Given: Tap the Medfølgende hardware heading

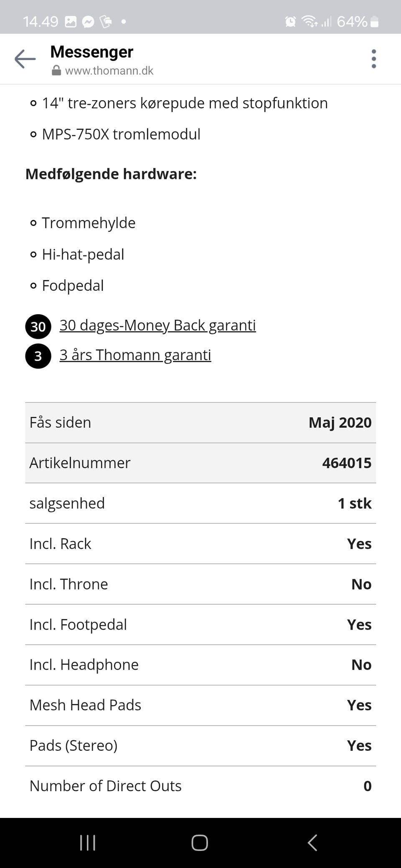Looking at the screenshot, I should pos(111,174).
